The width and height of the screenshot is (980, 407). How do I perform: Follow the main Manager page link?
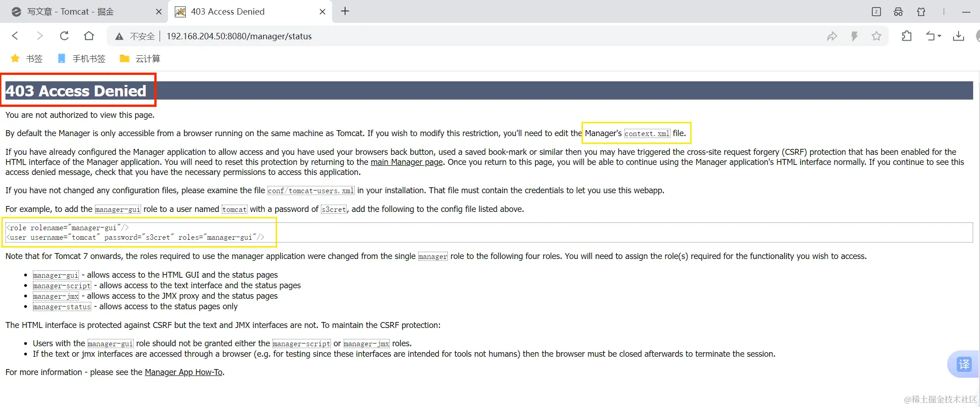pyautogui.click(x=407, y=162)
